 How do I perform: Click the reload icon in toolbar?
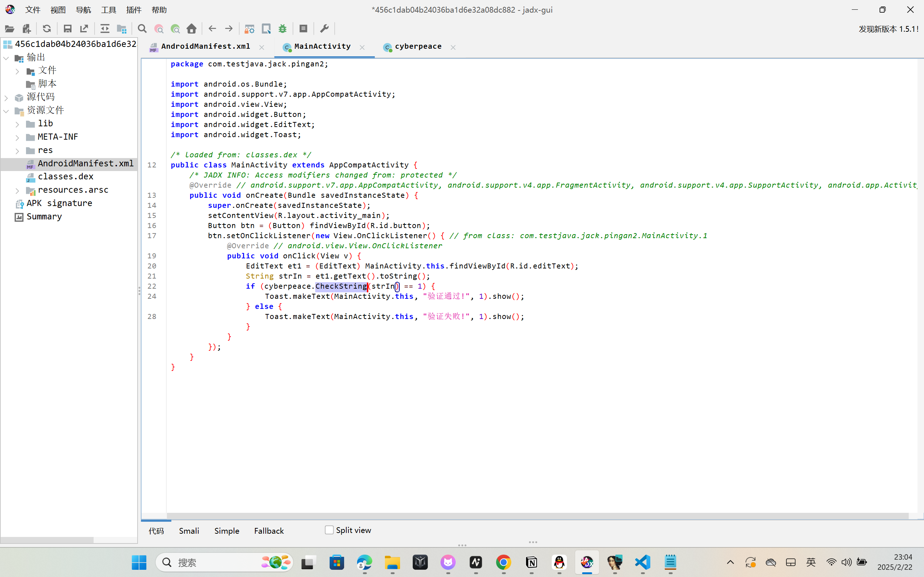47,29
